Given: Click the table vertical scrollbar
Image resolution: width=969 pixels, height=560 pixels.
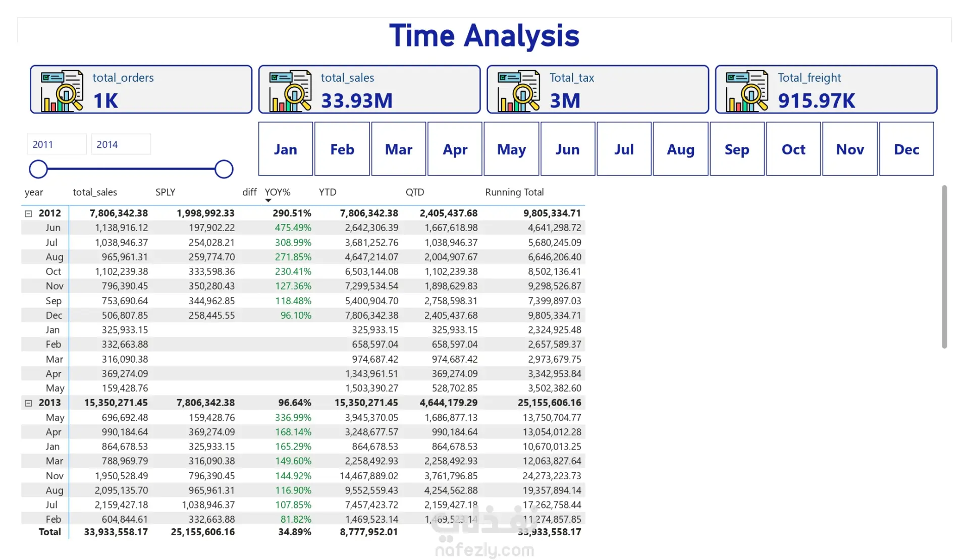Looking at the screenshot, I should 944,266.
